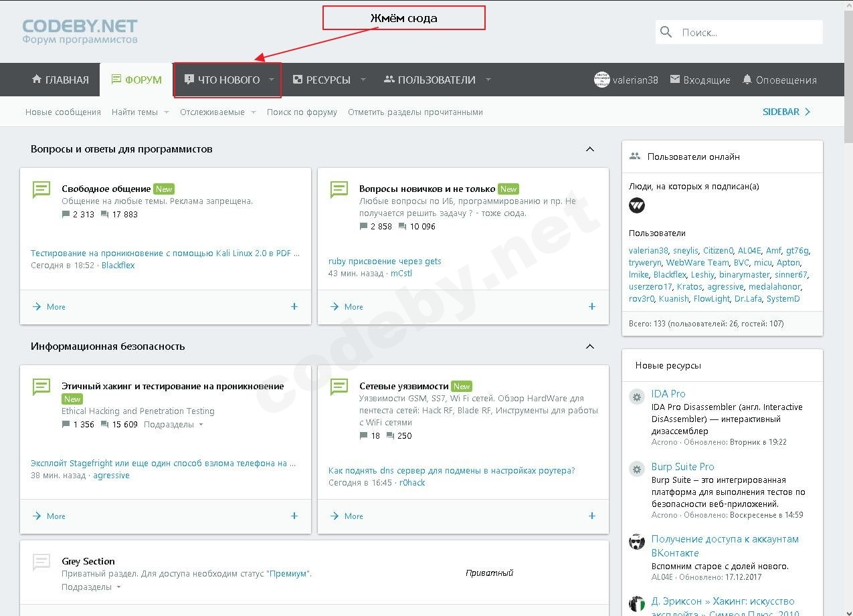Expand the Что нового dropdown arrow
This screenshot has width=853, height=616.
pos(272,80)
